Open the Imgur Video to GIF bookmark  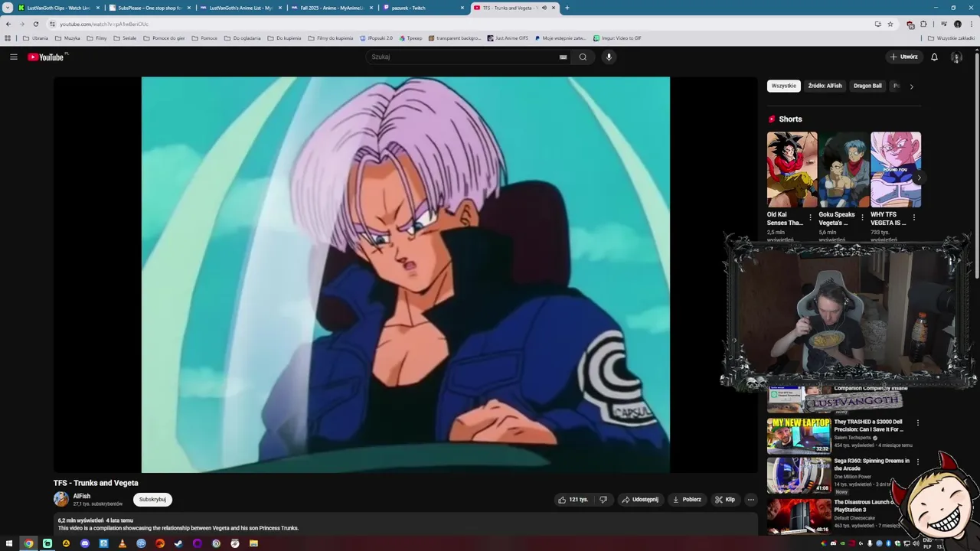tap(617, 37)
